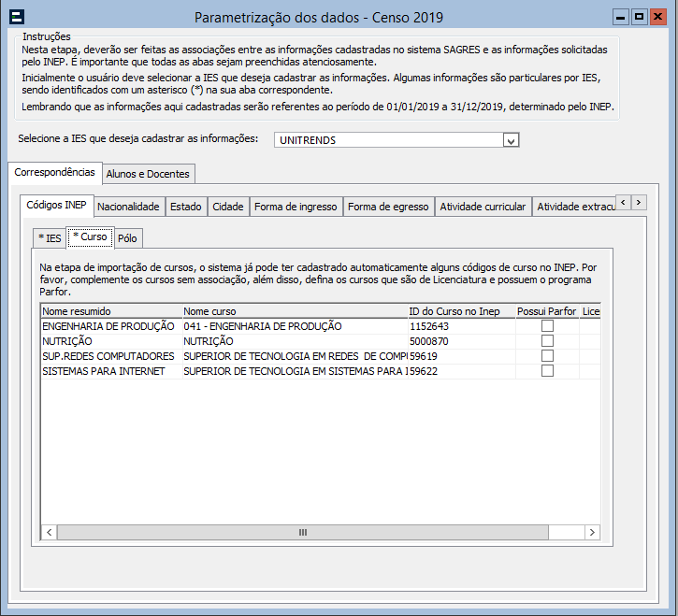Image resolution: width=678 pixels, height=616 pixels.
Task: Open the Cidade tab
Action: [228, 207]
